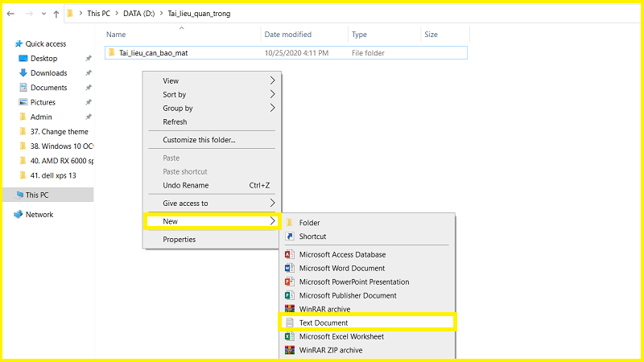Unpin Admin using its pin icon

tap(88, 117)
